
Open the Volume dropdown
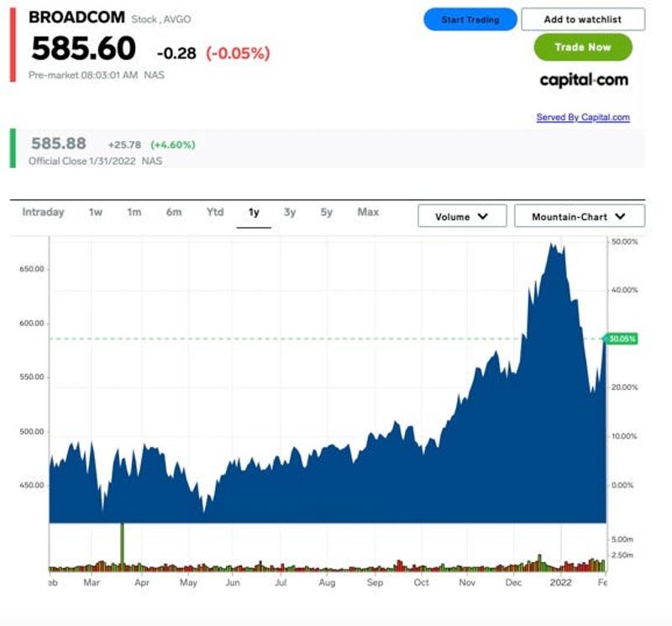[x=462, y=216]
